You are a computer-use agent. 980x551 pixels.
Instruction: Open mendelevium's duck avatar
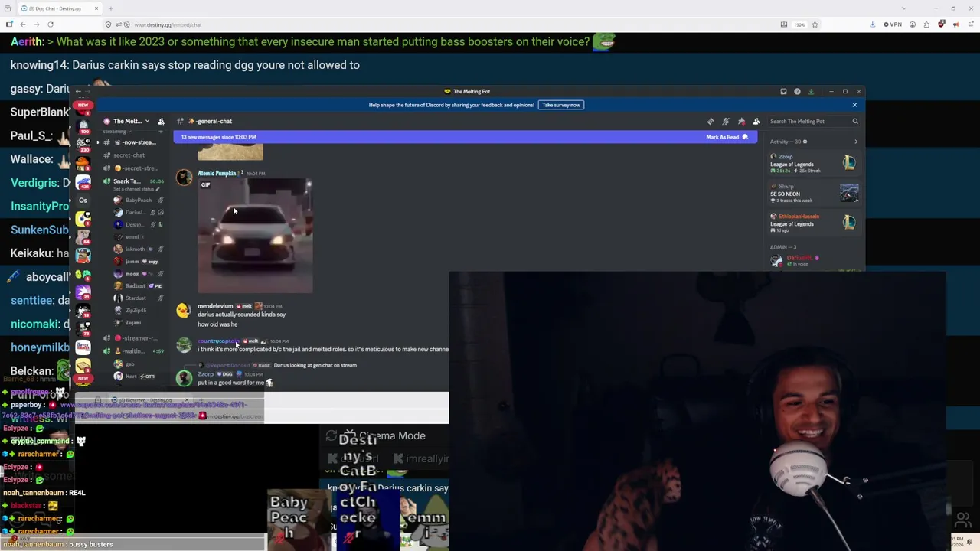pyautogui.click(x=184, y=310)
